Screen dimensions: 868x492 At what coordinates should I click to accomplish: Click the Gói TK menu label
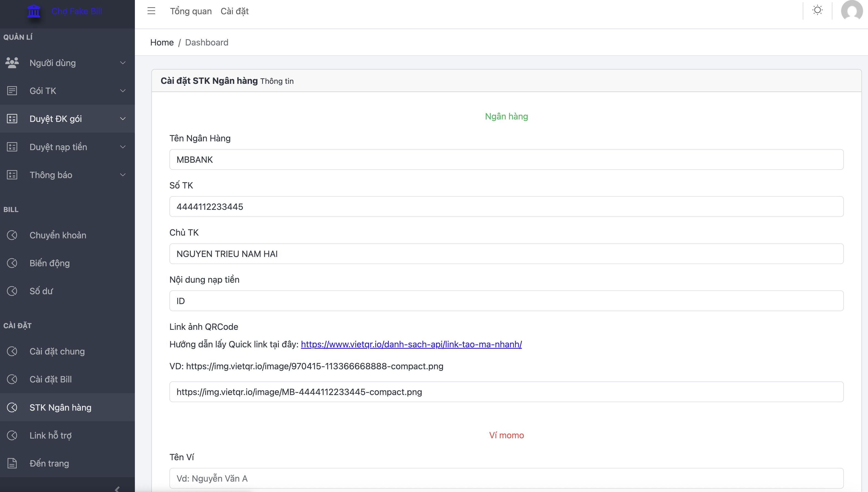click(x=43, y=91)
